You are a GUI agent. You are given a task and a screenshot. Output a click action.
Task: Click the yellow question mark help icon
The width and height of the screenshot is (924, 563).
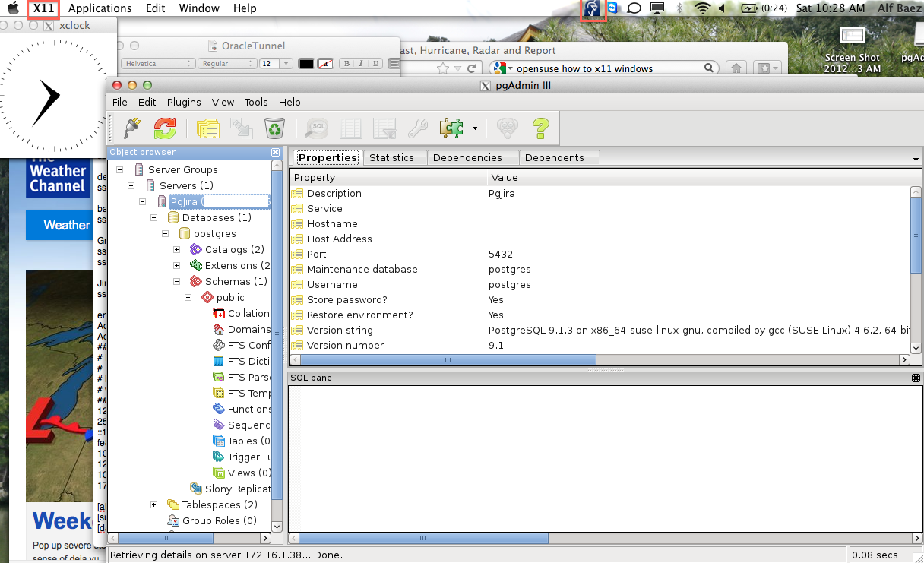click(540, 128)
